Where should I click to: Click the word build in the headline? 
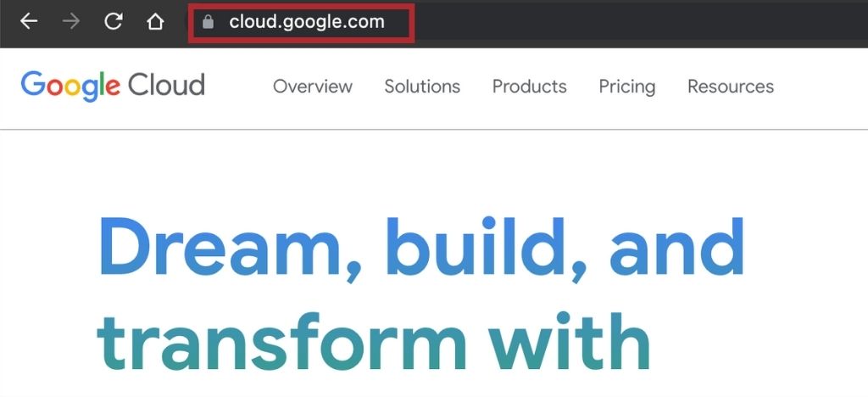(483, 246)
